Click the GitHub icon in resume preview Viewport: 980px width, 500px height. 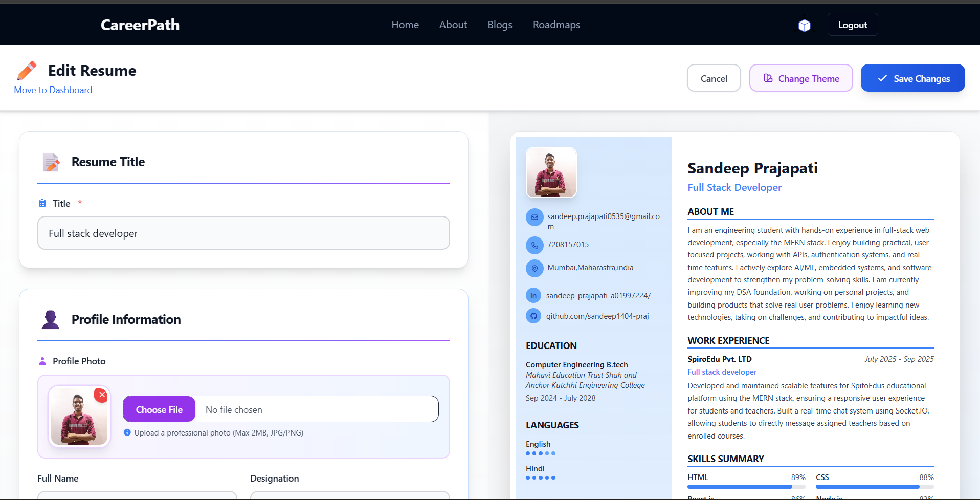pos(533,316)
